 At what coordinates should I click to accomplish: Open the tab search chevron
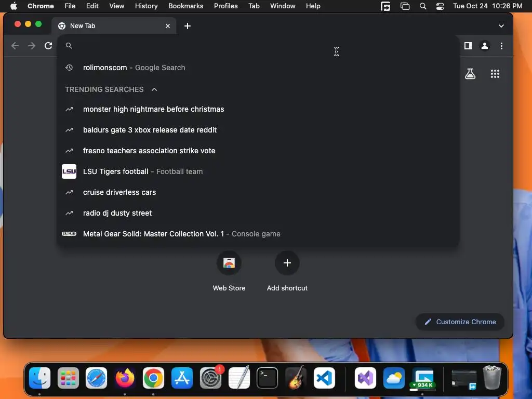point(501,26)
